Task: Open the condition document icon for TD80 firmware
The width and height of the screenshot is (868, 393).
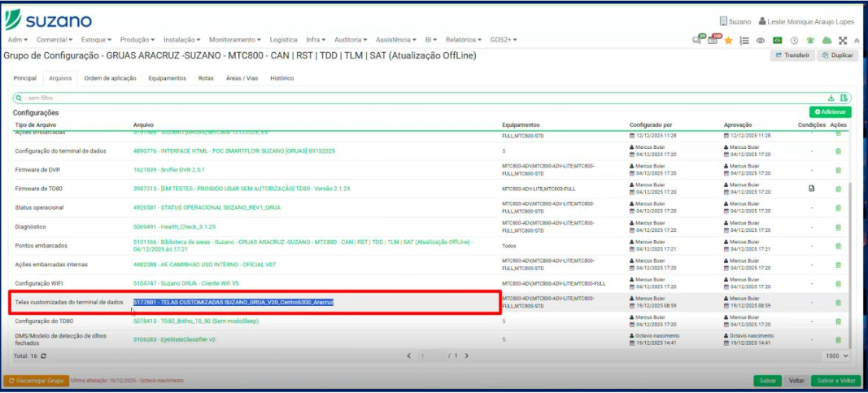Action: coord(811,189)
